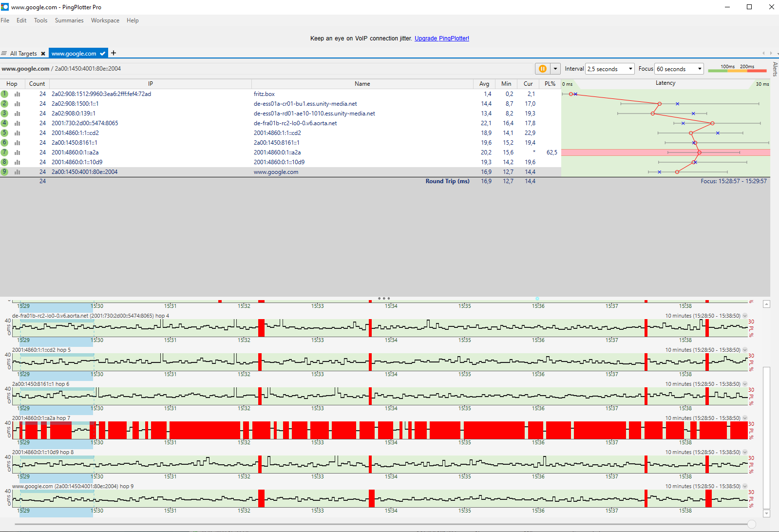The height and width of the screenshot is (532, 779).
Task: Toggle graph icon for hop 4 aorta.net row
Action: (18, 123)
